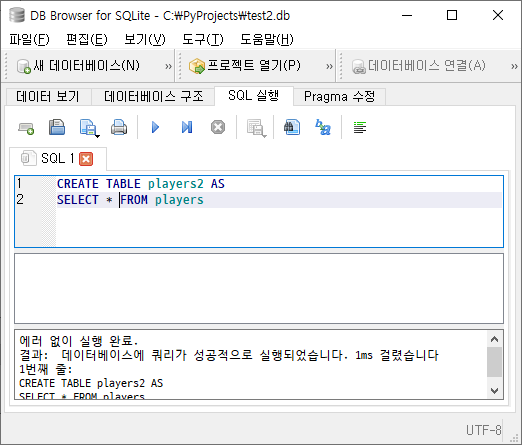Close the SQL 1 tab
The width and height of the screenshot is (522, 445).
click(86, 159)
